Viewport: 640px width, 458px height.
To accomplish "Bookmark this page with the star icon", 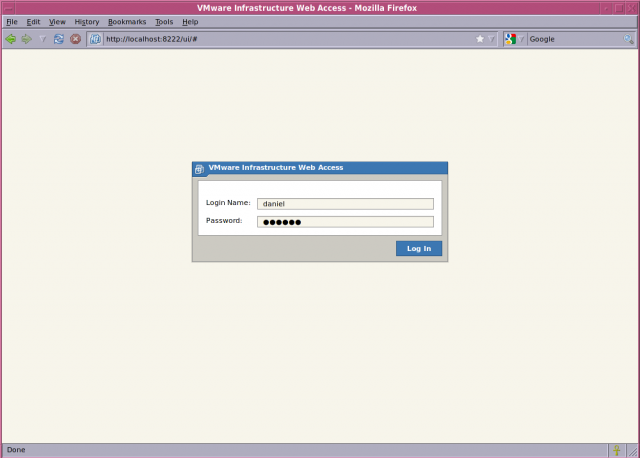I will [480, 39].
